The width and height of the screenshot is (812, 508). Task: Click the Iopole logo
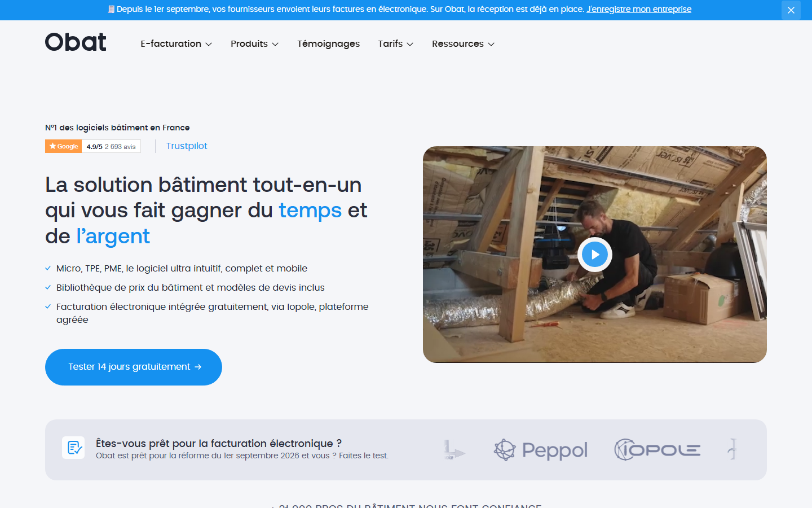[x=657, y=450]
